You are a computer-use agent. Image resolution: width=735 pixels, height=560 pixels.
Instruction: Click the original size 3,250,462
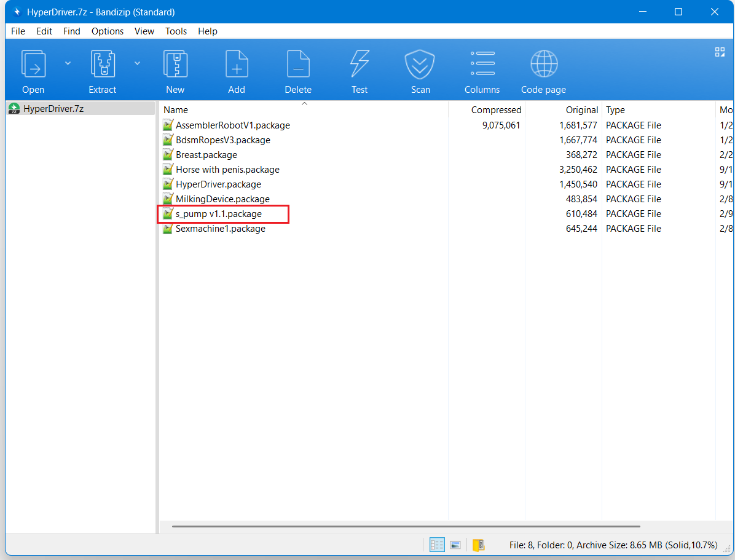pos(578,169)
